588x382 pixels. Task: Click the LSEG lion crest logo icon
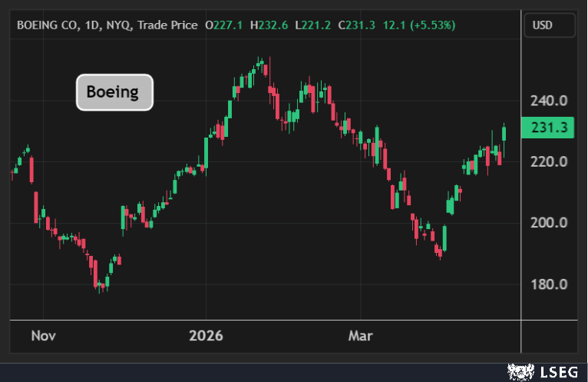click(x=519, y=372)
